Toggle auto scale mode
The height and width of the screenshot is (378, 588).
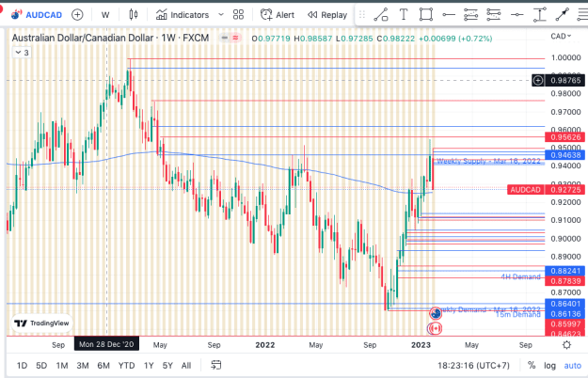[573, 365]
